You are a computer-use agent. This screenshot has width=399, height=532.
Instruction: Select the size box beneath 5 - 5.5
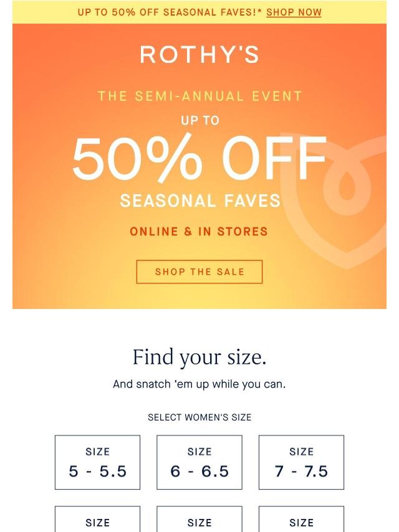(x=97, y=519)
